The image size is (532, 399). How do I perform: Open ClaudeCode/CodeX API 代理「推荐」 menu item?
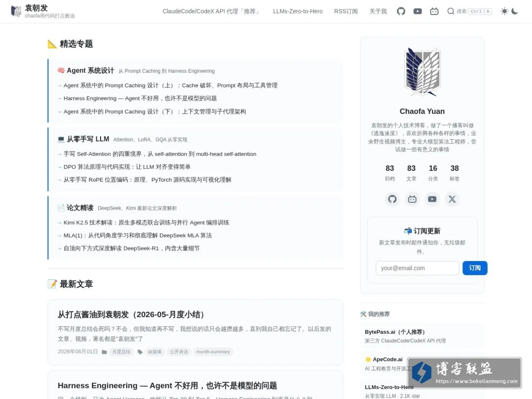tap(212, 11)
